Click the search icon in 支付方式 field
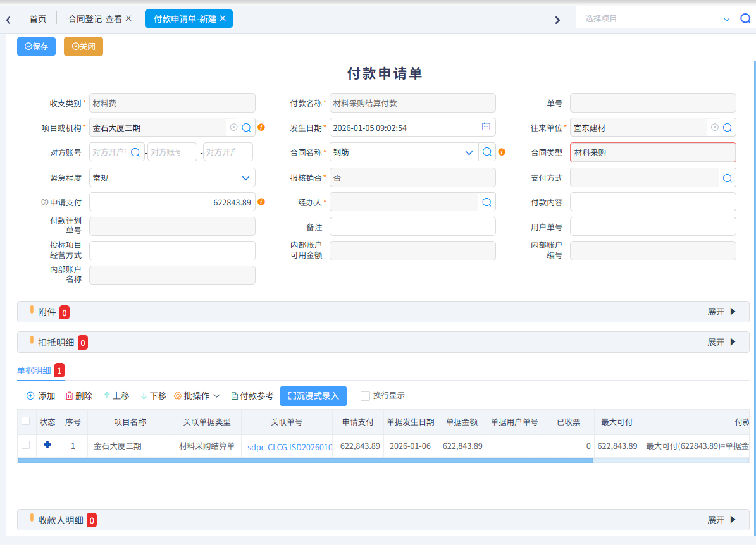 pyautogui.click(x=728, y=178)
